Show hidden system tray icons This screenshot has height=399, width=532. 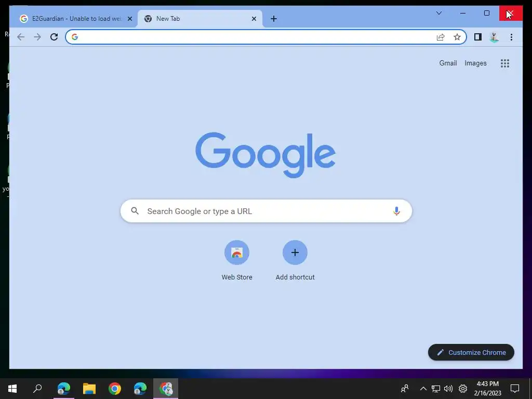(x=423, y=389)
